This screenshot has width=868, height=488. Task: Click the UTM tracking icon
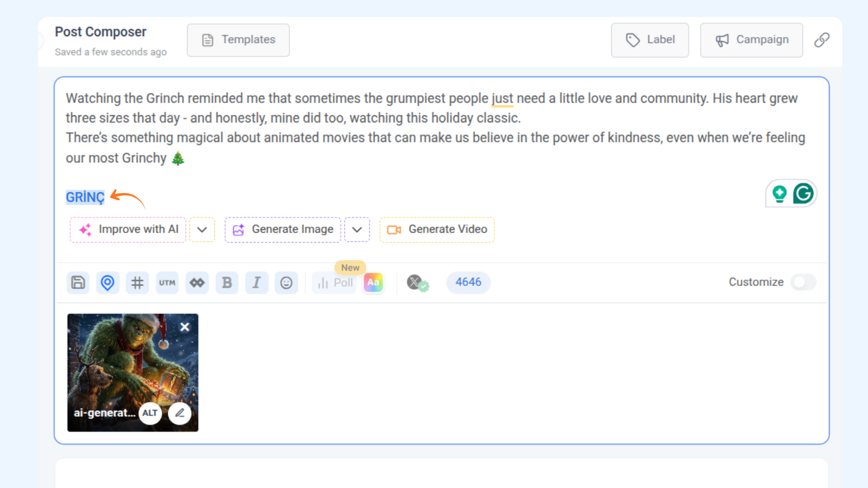pos(167,283)
